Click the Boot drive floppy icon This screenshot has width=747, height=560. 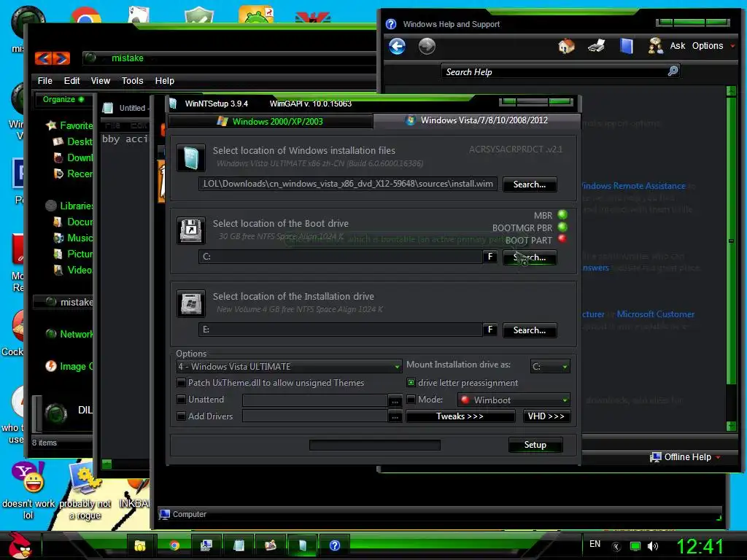[191, 230]
